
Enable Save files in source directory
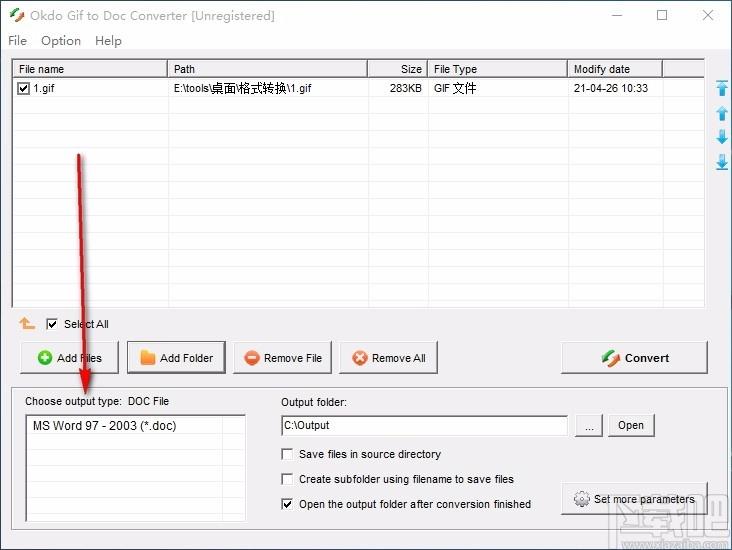287,454
